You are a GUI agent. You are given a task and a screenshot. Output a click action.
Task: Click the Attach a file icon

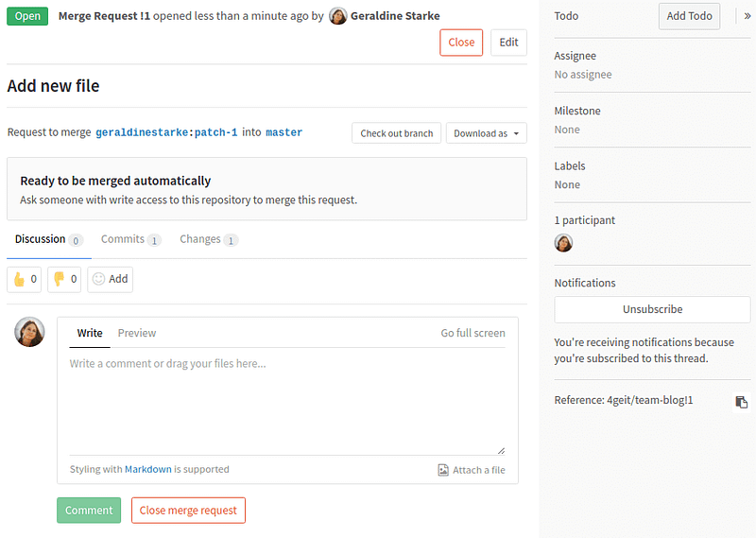(x=443, y=470)
